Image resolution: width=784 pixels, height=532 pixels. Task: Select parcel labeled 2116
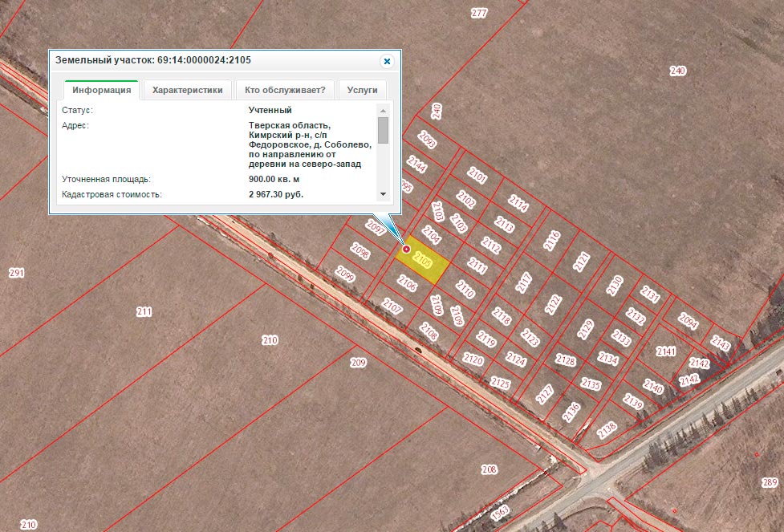552,241
